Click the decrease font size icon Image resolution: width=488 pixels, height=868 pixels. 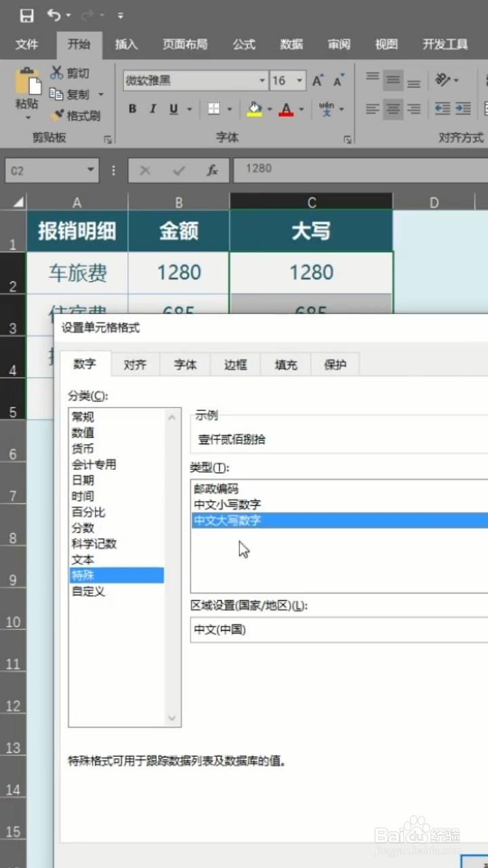338,81
